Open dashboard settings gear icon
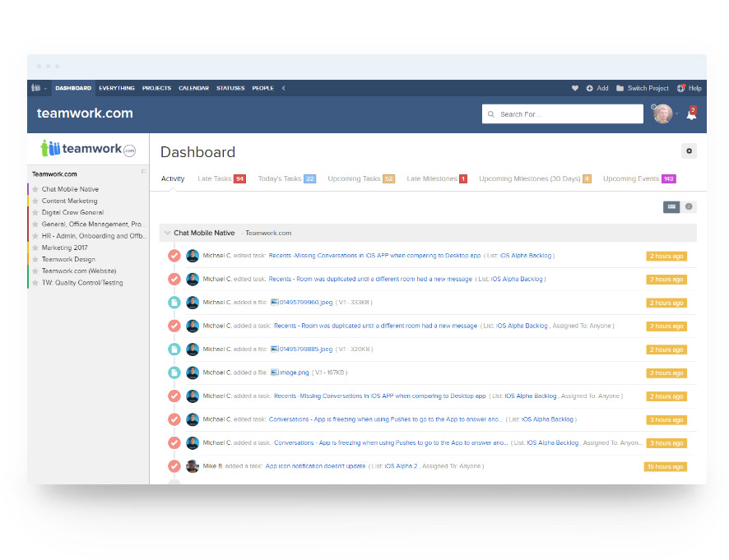This screenshot has width=729, height=560. 689,151
